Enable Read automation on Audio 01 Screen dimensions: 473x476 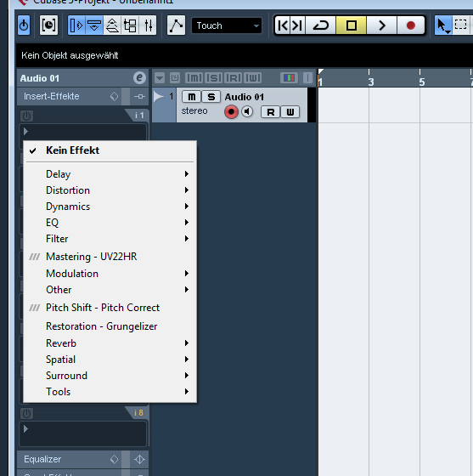click(270, 112)
